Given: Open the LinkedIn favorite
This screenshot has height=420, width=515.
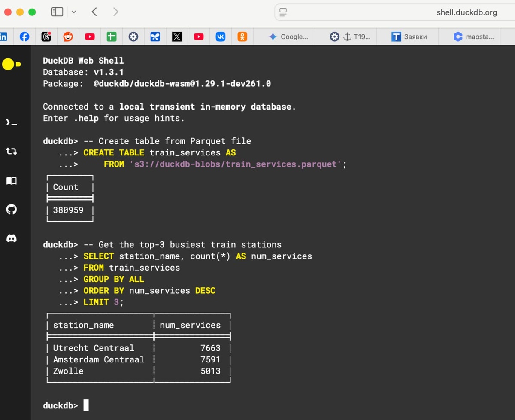Looking at the screenshot, I should 3,37.
